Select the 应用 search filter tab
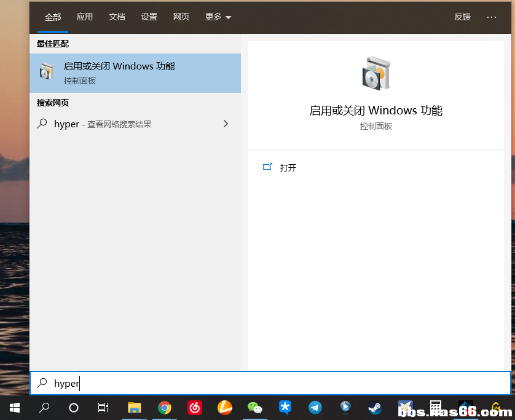This screenshot has width=515, height=420. coord(84,17)
